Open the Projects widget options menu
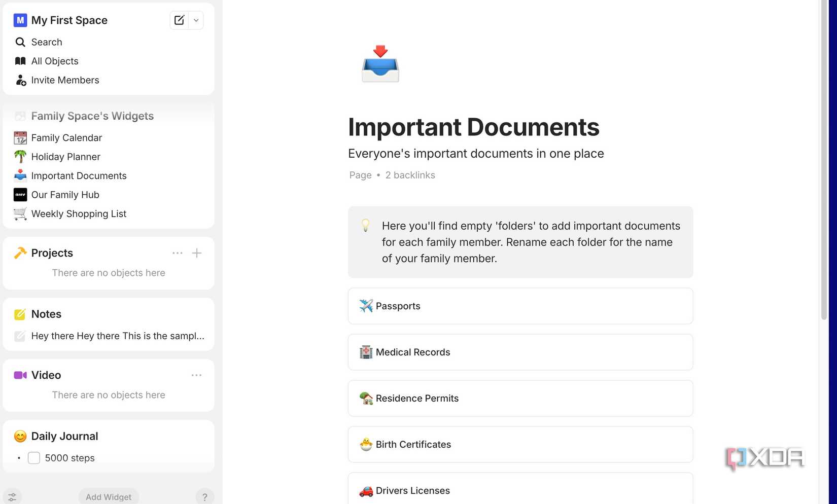Screen dimensions: 837x504 coord(177,253)
